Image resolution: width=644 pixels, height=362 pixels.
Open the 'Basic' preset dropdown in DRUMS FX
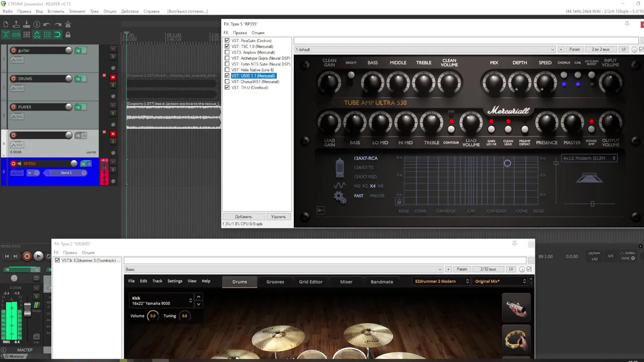coord(284,269)
